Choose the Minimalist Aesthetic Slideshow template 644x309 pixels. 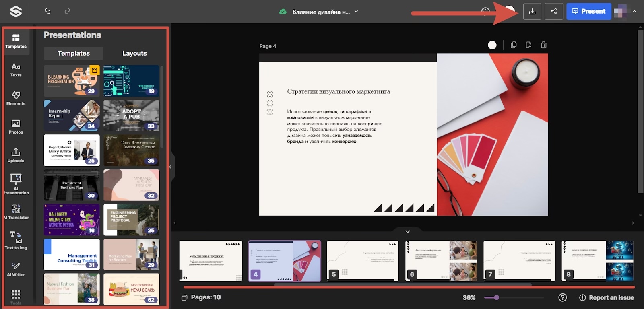pyautogui.click(x=132, y=185)
